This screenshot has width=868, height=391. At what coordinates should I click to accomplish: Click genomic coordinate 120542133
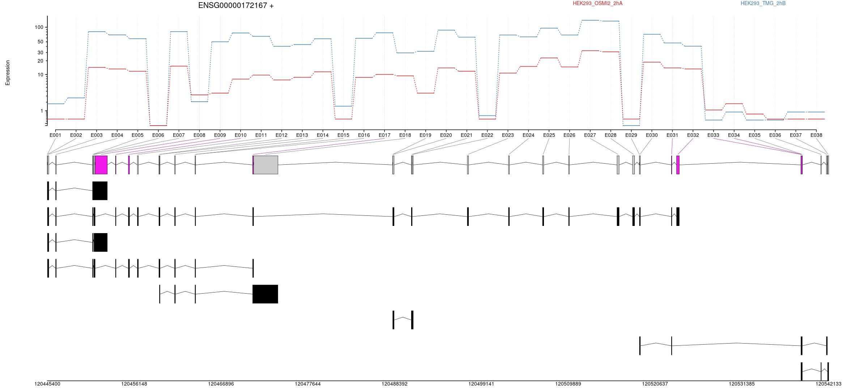829,384
